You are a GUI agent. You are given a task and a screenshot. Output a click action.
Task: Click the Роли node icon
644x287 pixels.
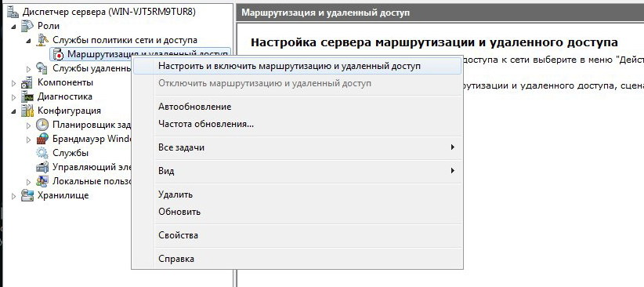click(28, 26)
